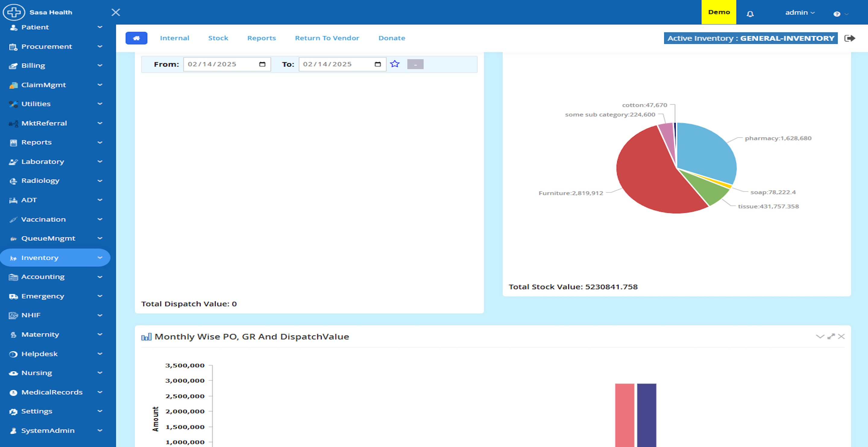Collapse the Monthly Wise chart panel chevron
Viewport: 868px width, 447px height.
[820, 336]
